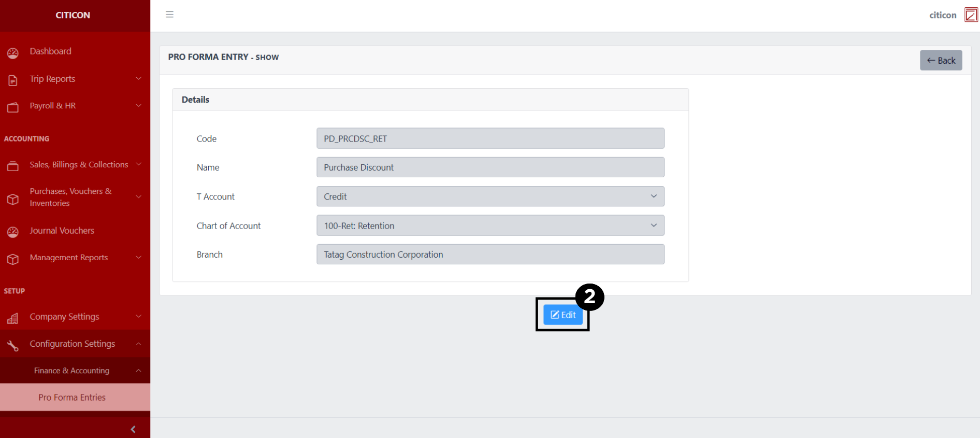Viewport: 980px width, 438px height.
Task: Open Sales, Billings & Collections menu
Action: click(x=75, y=164)
